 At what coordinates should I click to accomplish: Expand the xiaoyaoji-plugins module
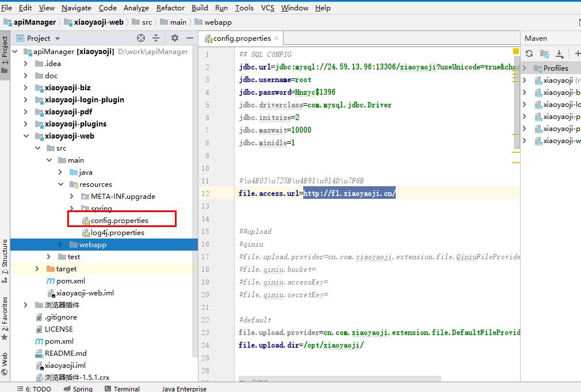click(25, 124)
